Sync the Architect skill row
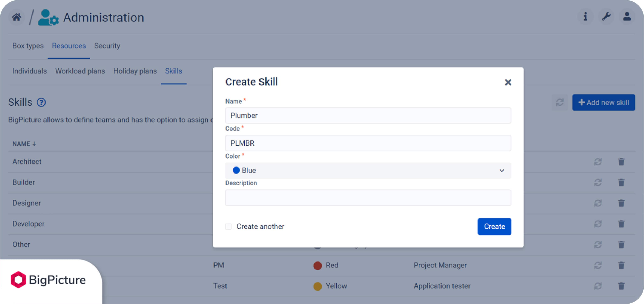This screenshot has height=304, width=644. point(598,162)
